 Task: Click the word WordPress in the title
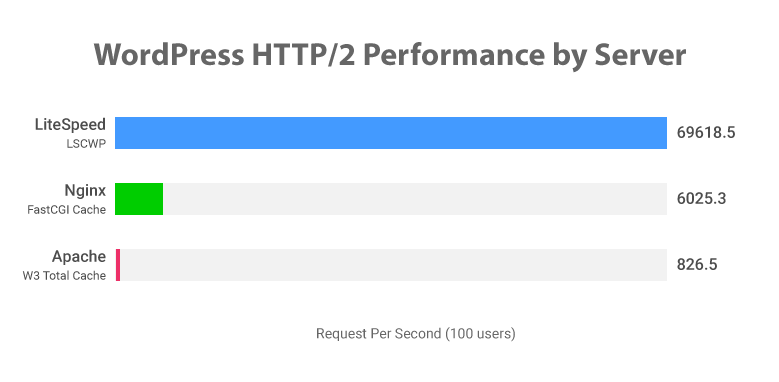coord(169,55)
